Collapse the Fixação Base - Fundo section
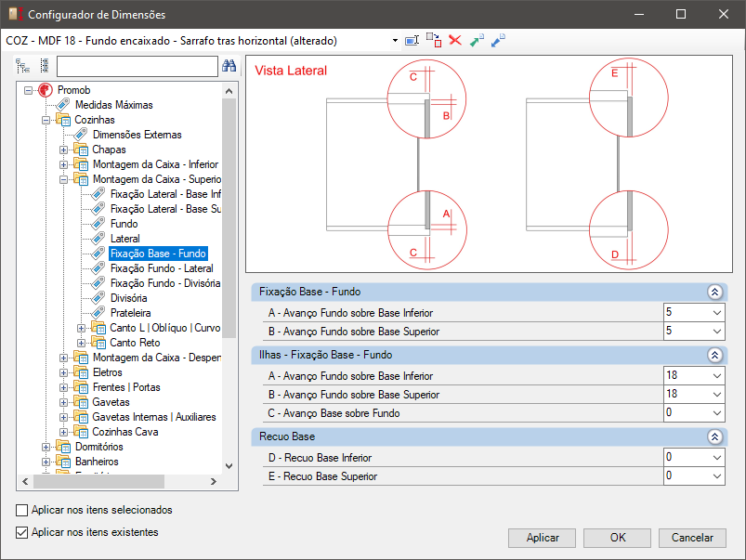Screen dimensions: 746x560 click(x=714, y=293)
